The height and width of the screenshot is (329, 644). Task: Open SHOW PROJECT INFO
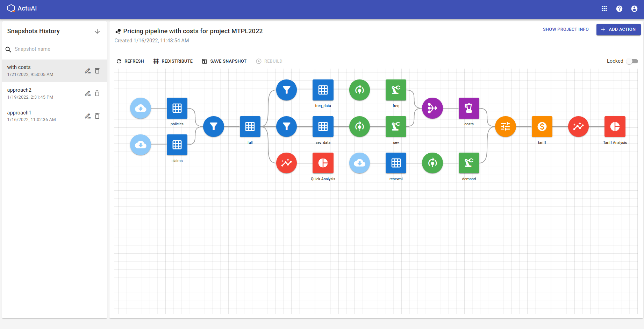(565, 29)
